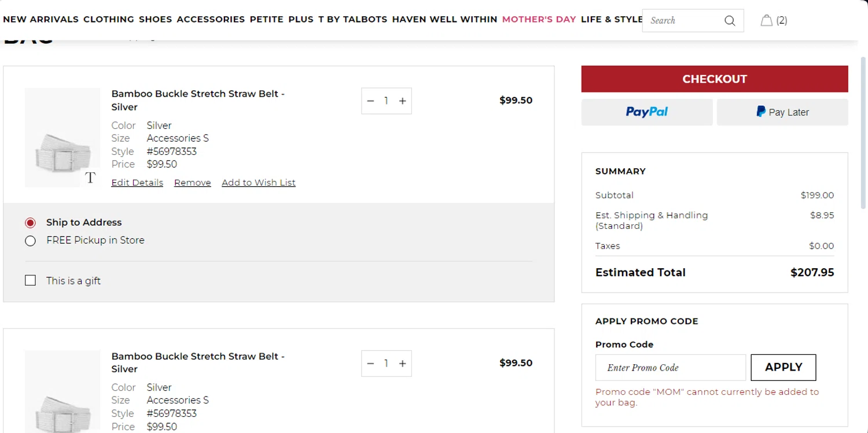Image resolution: width=868 pixels, height=433 pixels.
Task: Select Ship to Address option
Action: pos(31,223)
